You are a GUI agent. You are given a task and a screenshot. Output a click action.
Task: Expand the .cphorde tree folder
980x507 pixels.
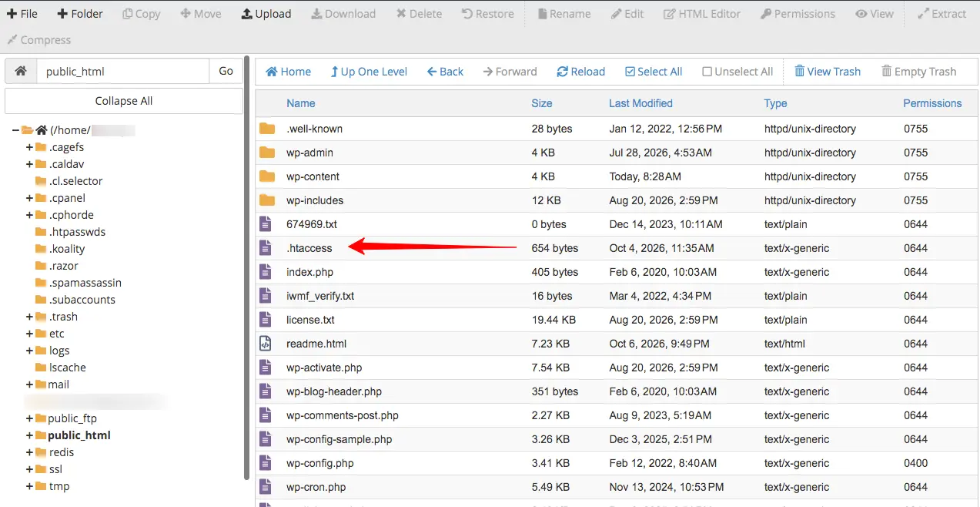coord(29,215)
